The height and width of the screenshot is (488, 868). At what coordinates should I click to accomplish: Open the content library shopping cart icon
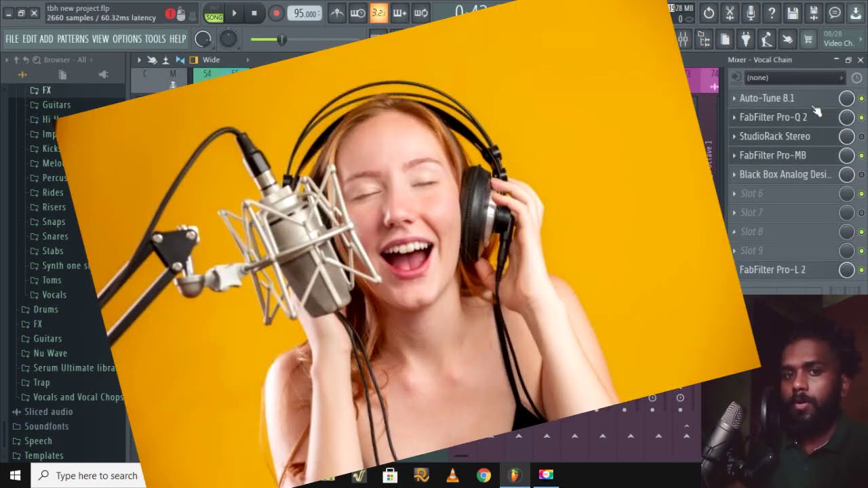point(808,40)
